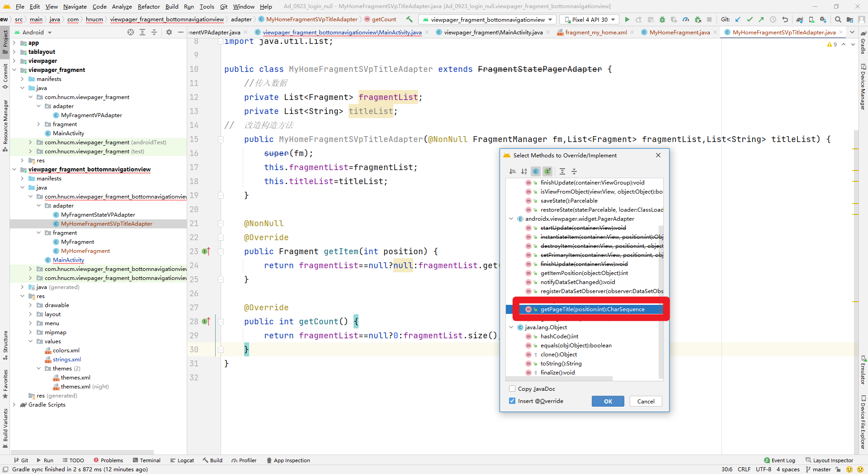This screenshot has height=474, width=868.
Task: Open the Pixel 4 API 30 device dropdown
Action: click(x=590, y=19)
